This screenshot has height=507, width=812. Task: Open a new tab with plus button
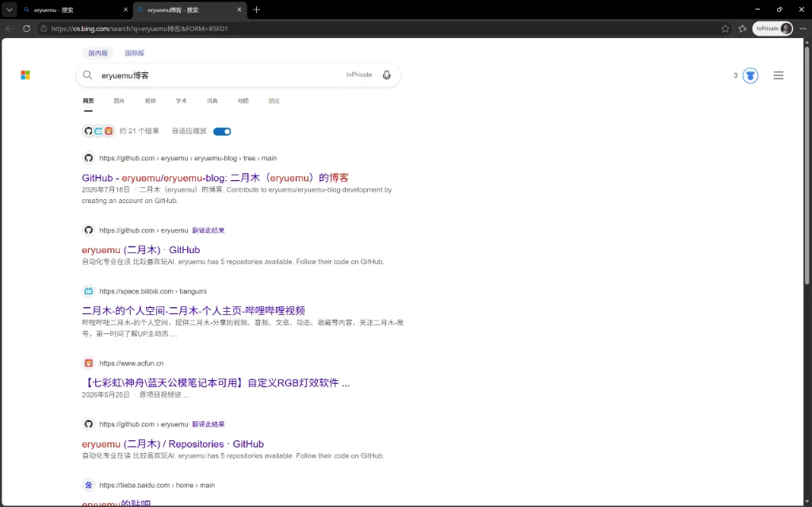click(x=256, y=10)
